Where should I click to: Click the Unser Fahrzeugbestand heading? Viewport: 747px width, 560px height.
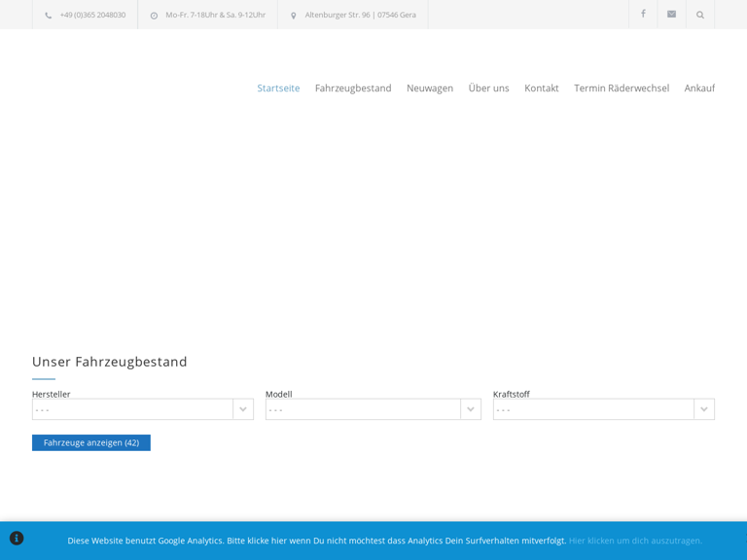point(110,362)
